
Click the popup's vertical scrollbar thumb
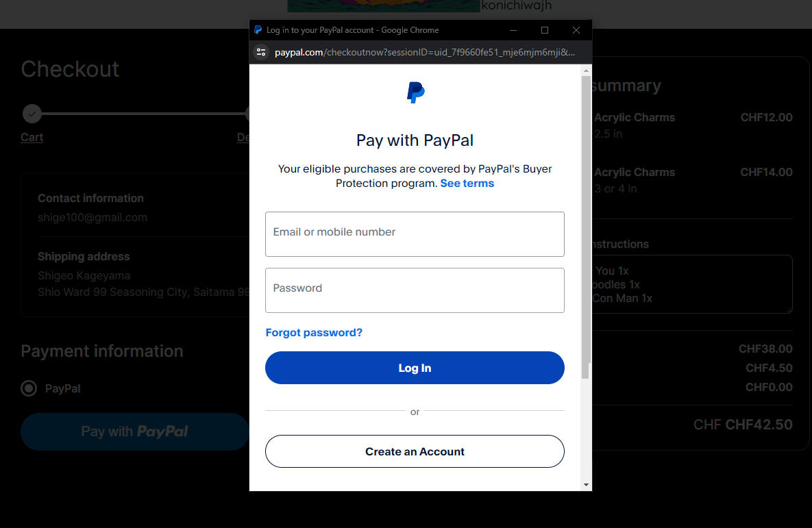coord(586,226)
